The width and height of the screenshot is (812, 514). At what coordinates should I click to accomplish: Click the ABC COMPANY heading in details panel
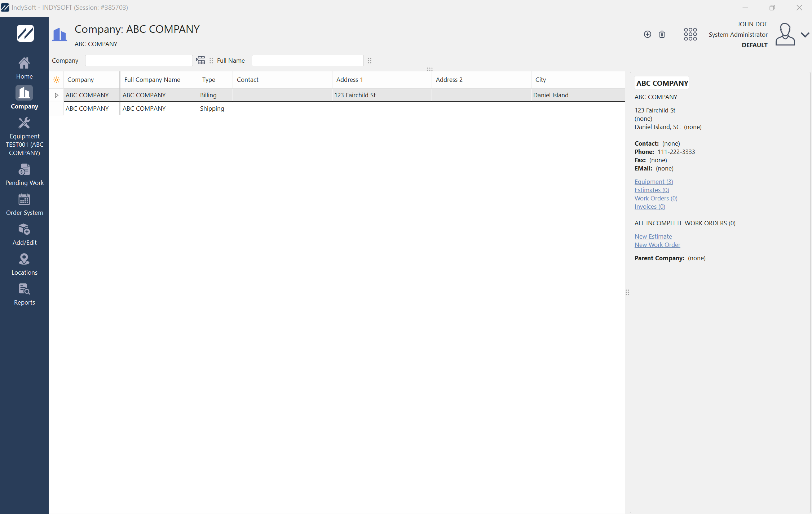(662, 83)
